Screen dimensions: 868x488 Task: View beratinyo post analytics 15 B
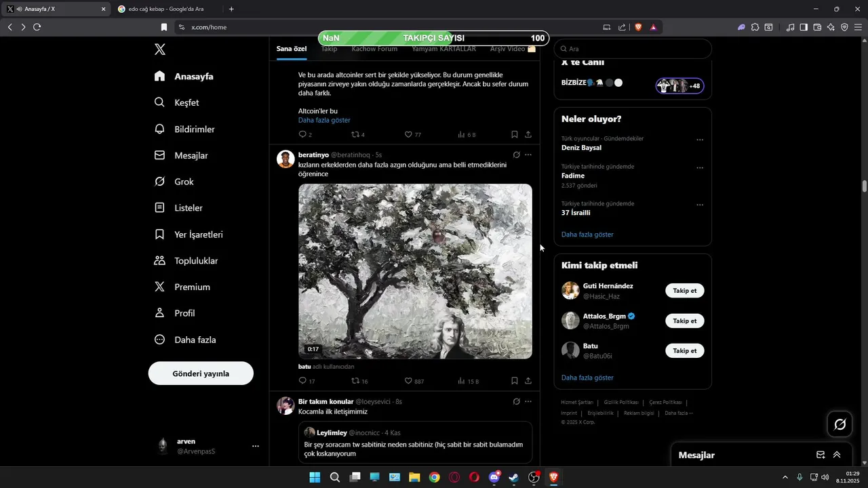[x=468, y=381]
